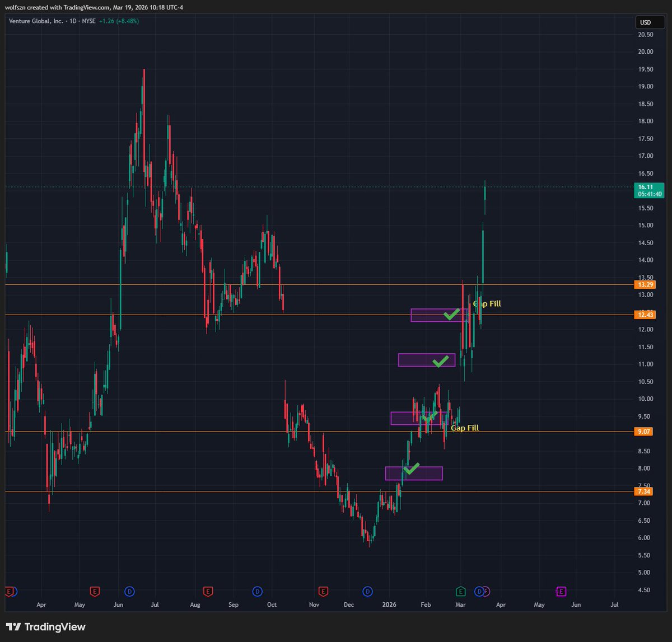Click the blue dividend marker below June
This screenshot has width=672, height=642.
(129, 591)
